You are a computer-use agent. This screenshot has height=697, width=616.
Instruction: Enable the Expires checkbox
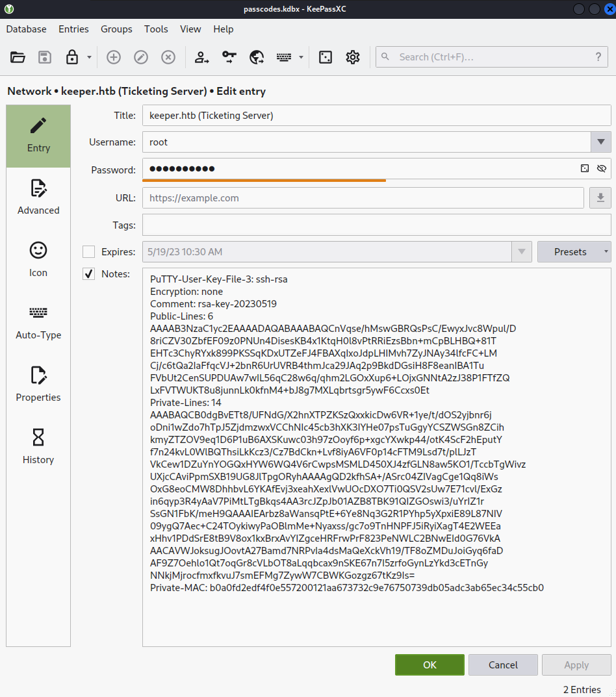coord(88,251)
